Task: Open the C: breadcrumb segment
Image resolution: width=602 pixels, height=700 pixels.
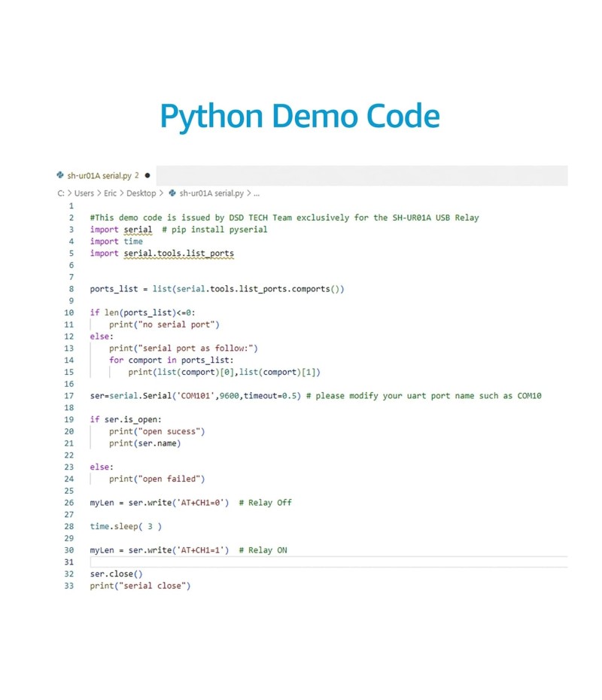Action: click(x=61, y=193)
